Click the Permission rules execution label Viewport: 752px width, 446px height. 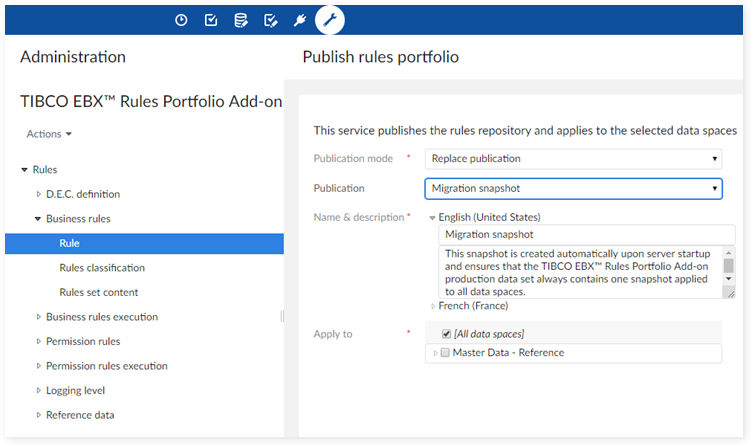(106, 365)
